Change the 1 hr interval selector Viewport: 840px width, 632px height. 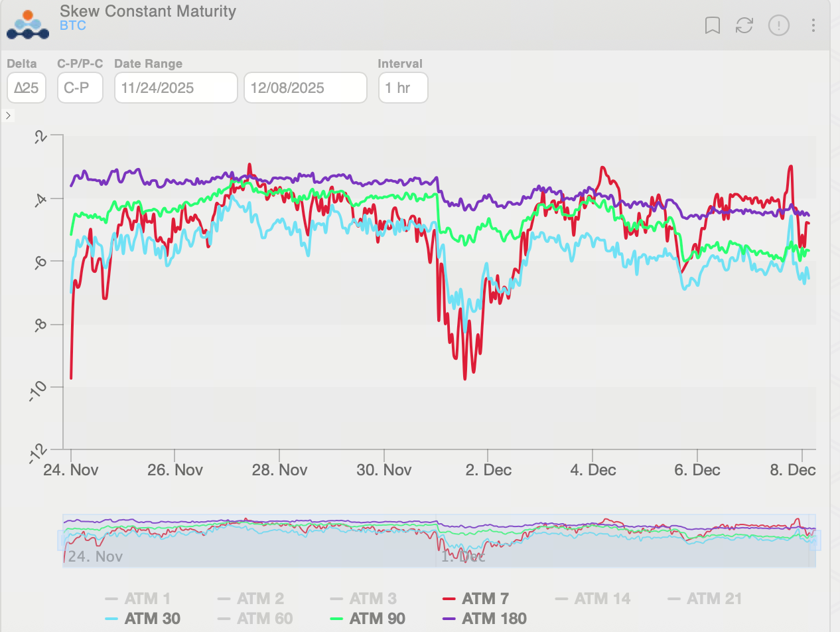(x=403, y=88)
